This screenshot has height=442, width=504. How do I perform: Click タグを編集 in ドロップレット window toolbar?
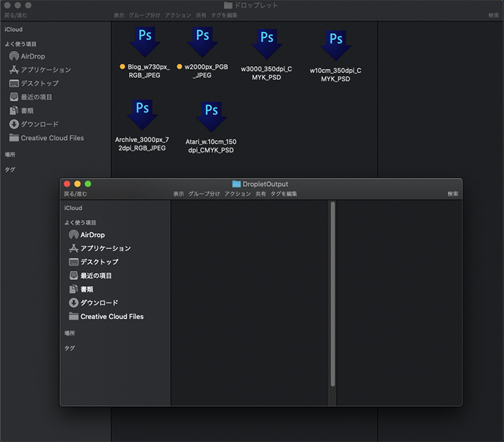click(224, 15)
